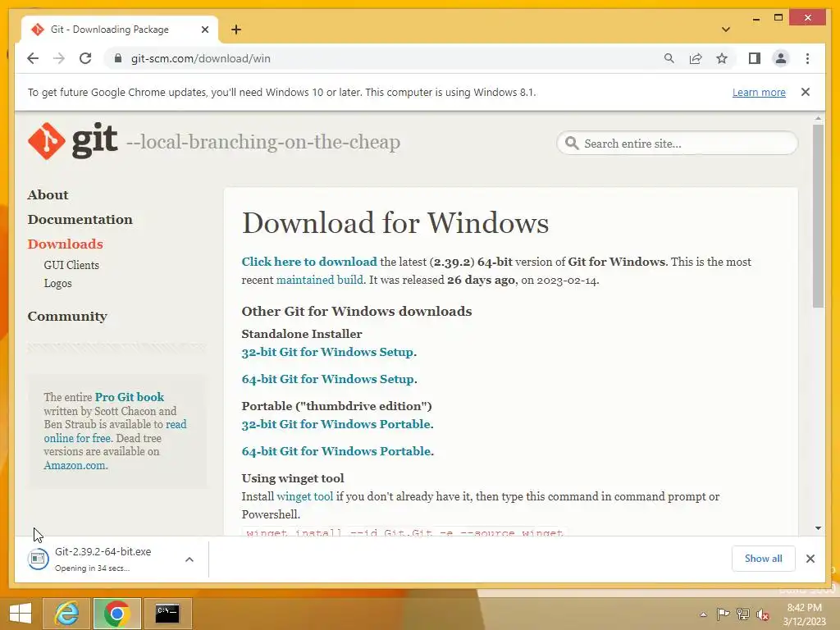
Task: Click the page vertical scrollbar thumb
Action: click(818, 216)
